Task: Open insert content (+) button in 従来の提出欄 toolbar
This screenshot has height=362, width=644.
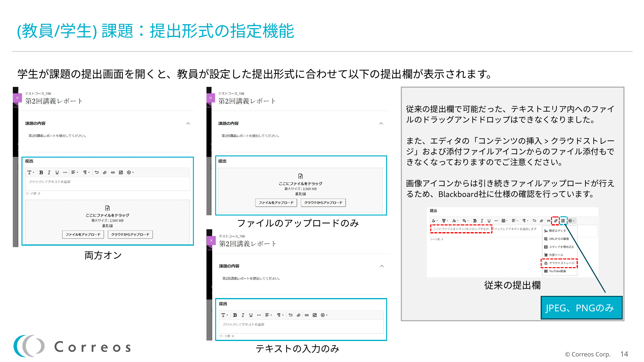Action: (x=572, y=221)
